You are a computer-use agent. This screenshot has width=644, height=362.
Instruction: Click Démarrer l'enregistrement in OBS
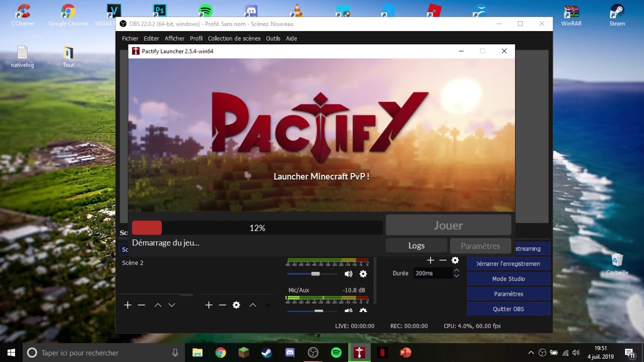509,263
